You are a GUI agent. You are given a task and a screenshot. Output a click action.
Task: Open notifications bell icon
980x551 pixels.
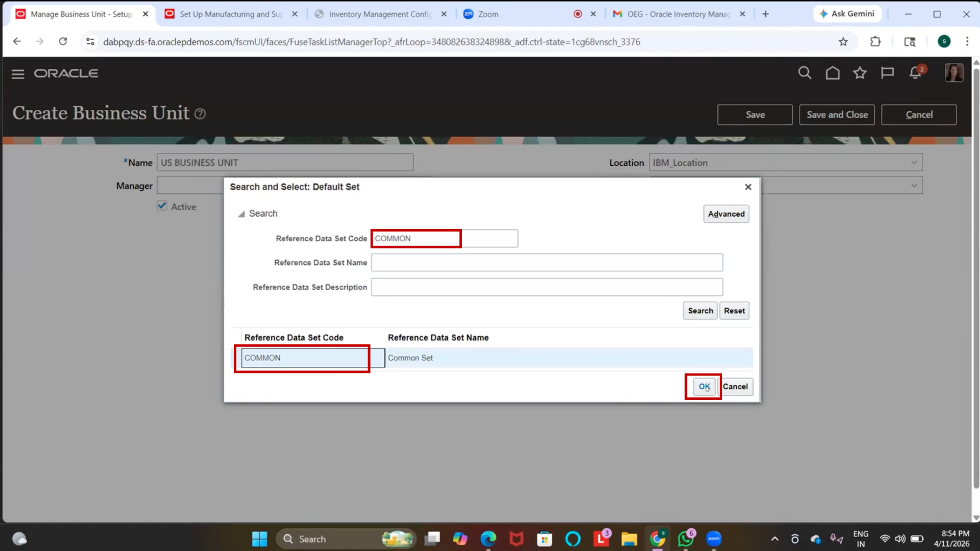pyautogui.click(x=915, y=73)
